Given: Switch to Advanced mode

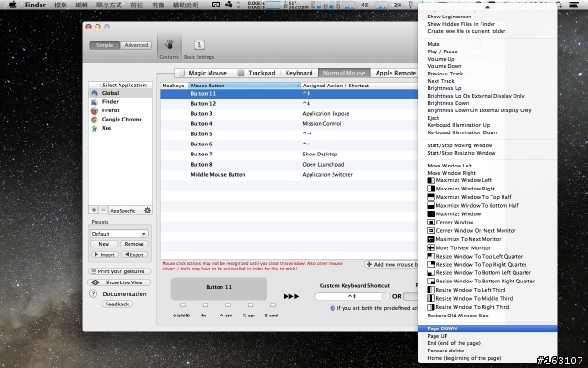Looking at the screenshot, I should pyautogui.click(x=136, y=45).
